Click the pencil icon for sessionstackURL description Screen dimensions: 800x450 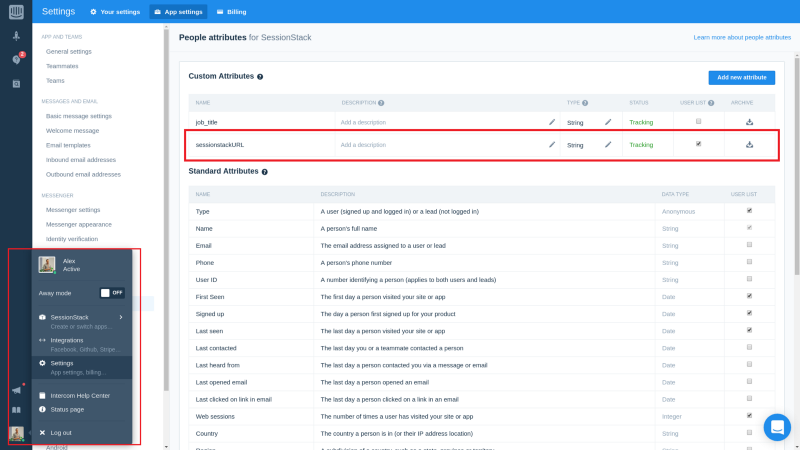pos(552,144)
